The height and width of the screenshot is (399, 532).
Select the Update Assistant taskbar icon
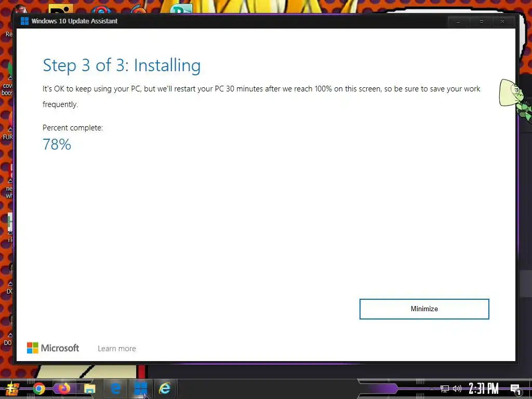tap(140, 389)
